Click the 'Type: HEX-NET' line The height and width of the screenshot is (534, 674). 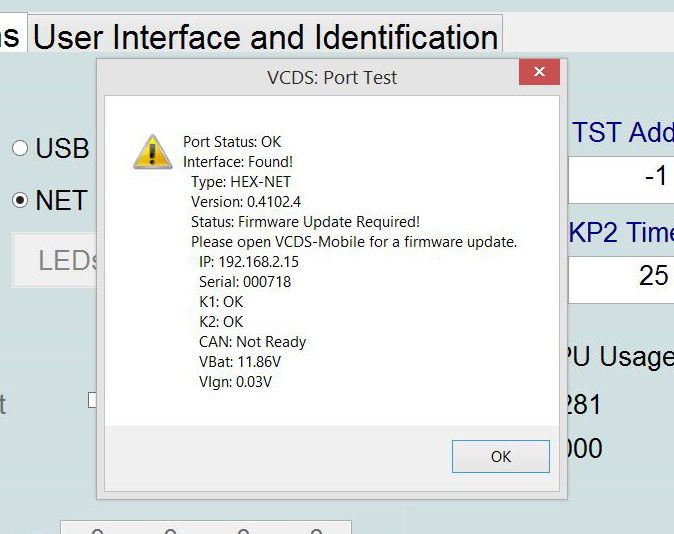tap(241, 182)
